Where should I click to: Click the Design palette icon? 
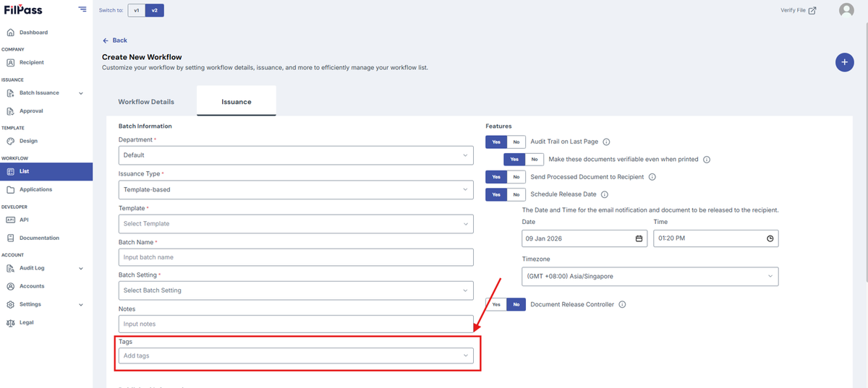pyautogui.click(x=10, y=142)
